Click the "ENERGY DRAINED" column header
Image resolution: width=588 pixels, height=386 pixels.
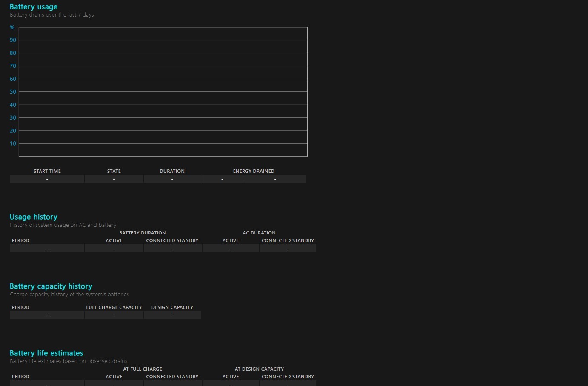[x=254, y=171]
